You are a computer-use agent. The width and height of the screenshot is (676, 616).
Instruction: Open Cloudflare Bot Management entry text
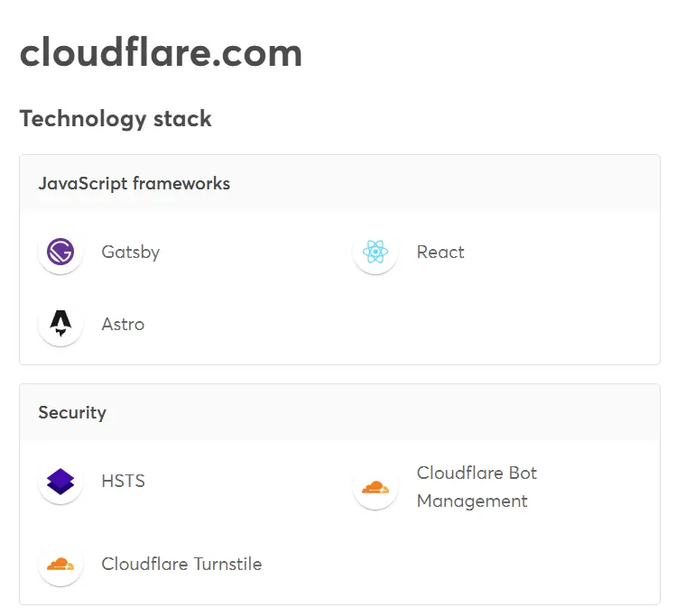(477, 487)
